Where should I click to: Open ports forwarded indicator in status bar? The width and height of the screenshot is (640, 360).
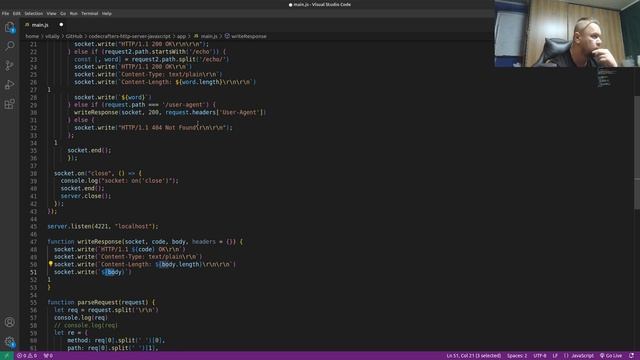tap(48, 356)
